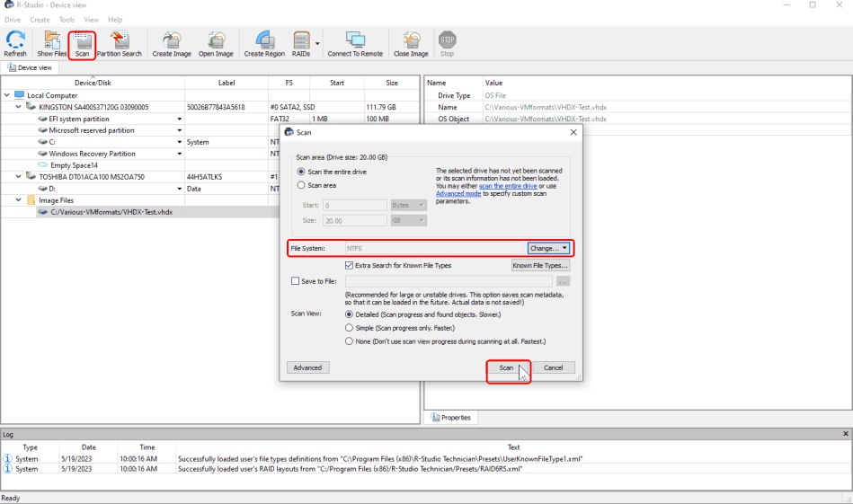Click the KINGSTON drive icon
853x504 pixels.
pos(31,107)
